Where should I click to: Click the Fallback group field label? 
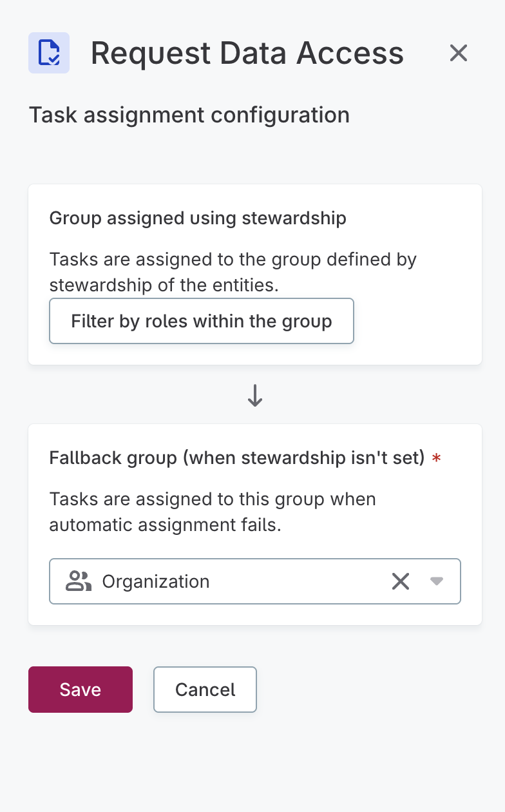tap(236, 458)
